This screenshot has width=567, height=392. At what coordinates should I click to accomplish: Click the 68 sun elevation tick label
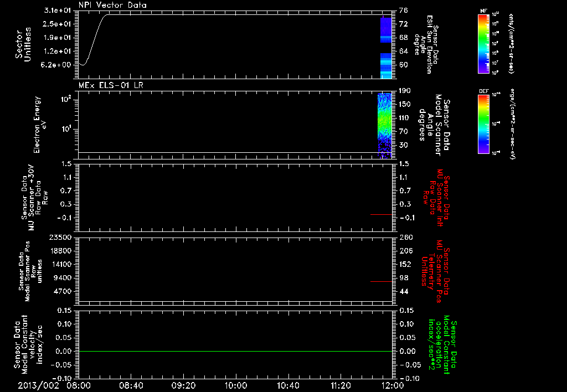coord(403,38)
